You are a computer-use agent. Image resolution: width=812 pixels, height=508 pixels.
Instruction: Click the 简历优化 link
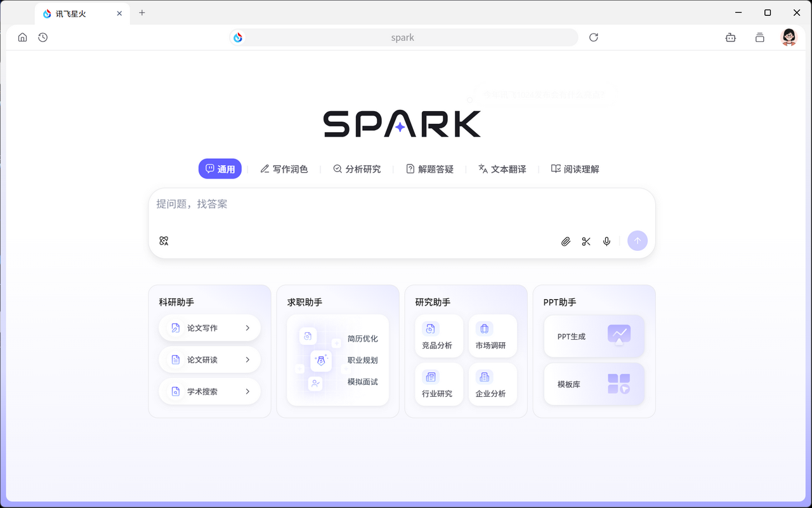(362, 338)
